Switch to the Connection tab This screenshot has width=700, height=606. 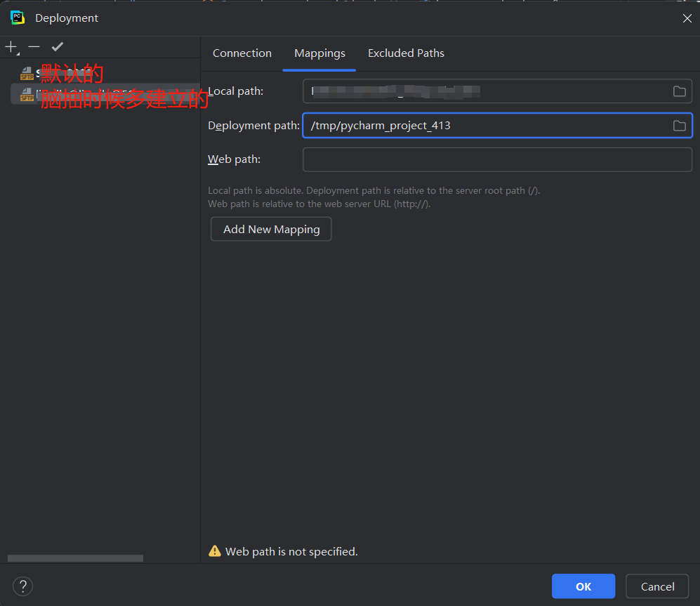242,53
